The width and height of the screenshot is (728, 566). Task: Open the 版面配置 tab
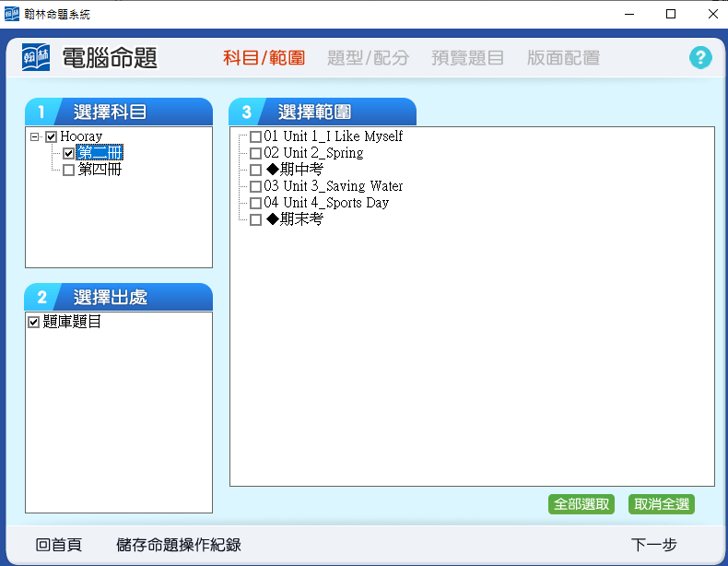[563, 58]
